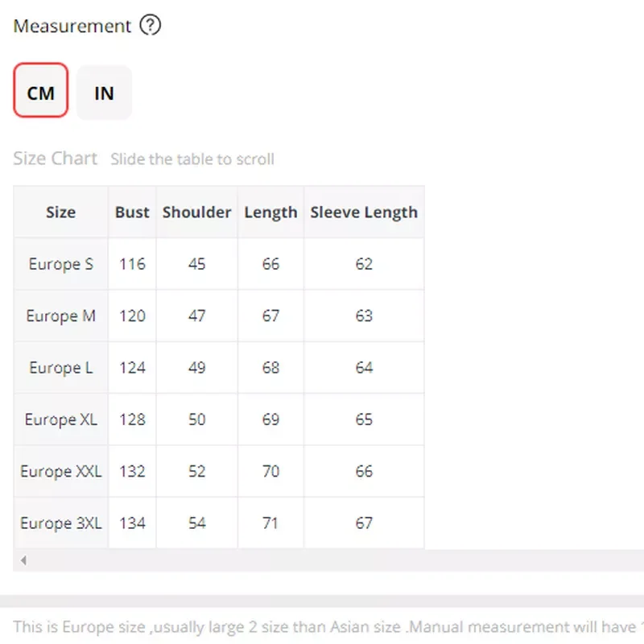Viewport: 644px width, 644px height.
Task: Click the horizontal scrollbar track below table
Action: tap(322, 559)
